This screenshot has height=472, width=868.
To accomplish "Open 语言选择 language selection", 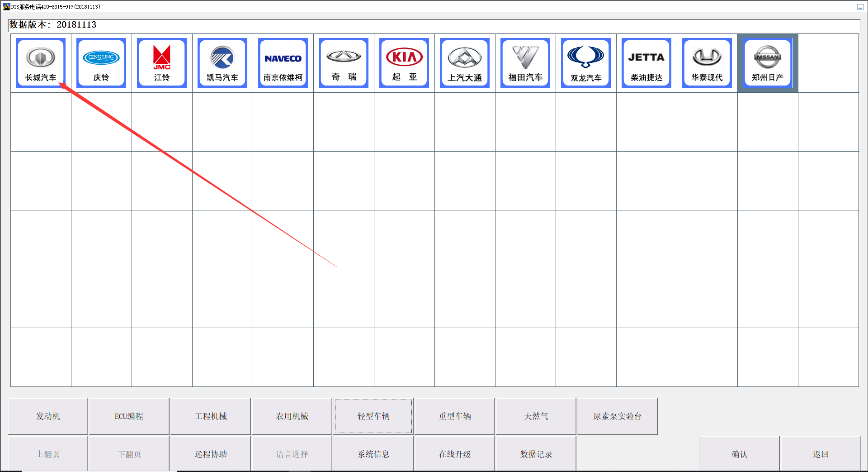I will 292,454.
